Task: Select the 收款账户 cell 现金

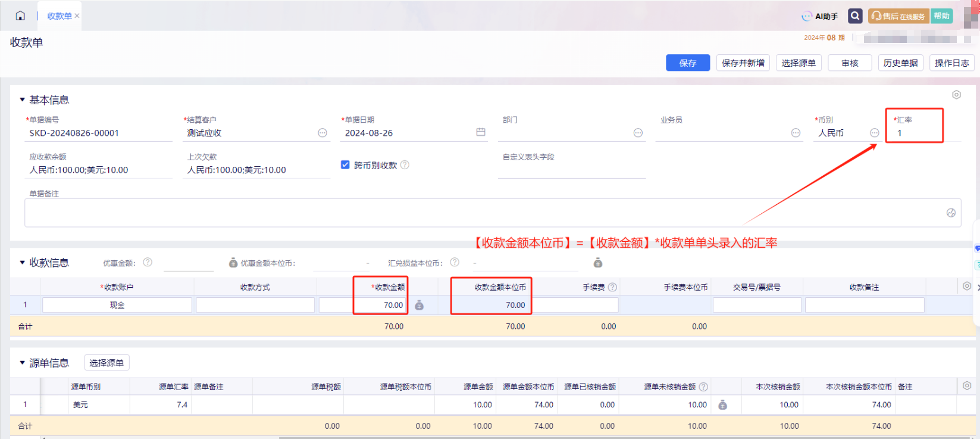Action: (x=117, y=305)
